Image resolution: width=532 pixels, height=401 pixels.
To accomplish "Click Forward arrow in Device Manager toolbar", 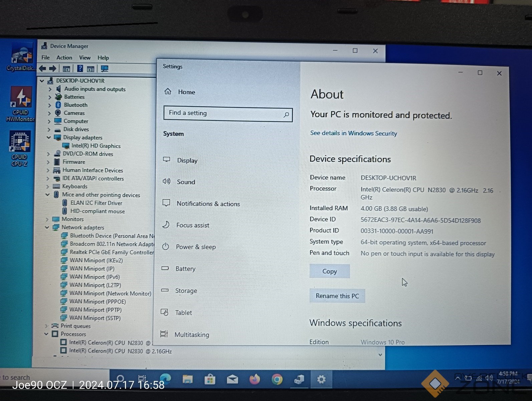I will click(53, 69).
